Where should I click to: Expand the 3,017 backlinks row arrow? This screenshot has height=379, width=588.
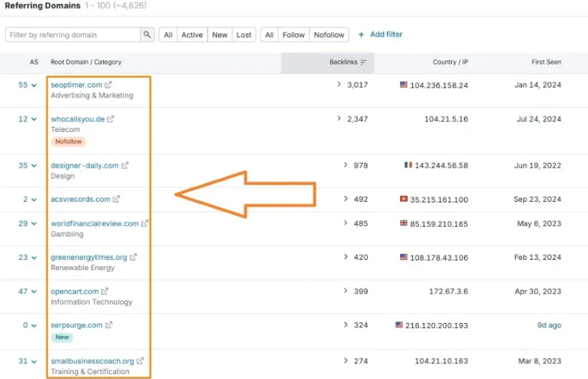point(338,85)
